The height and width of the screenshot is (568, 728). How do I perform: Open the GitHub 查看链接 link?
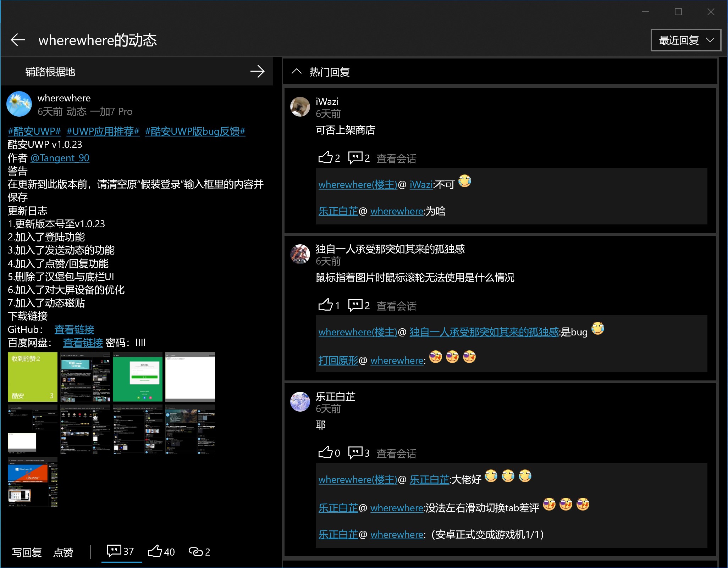74,329
